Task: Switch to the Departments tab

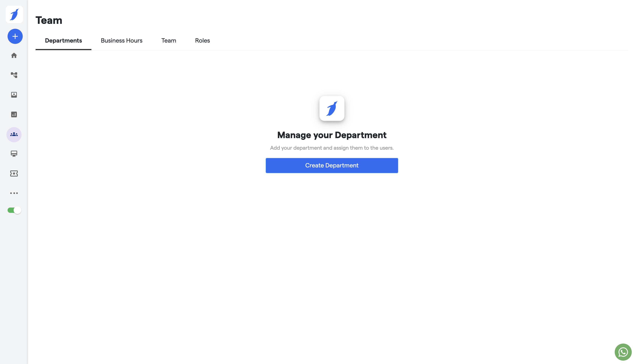Action: tap(63, 40)
